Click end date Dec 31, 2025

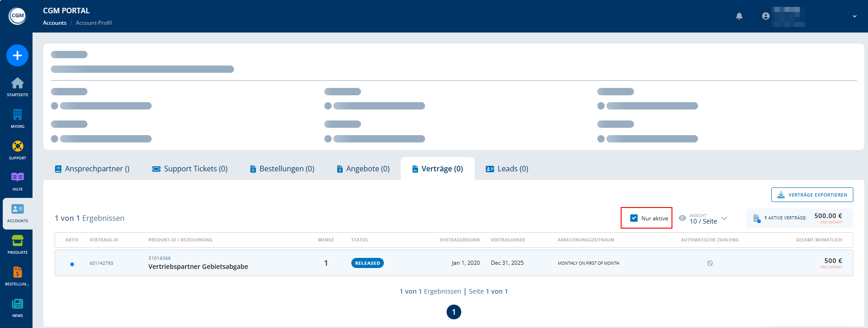[507, 263]
